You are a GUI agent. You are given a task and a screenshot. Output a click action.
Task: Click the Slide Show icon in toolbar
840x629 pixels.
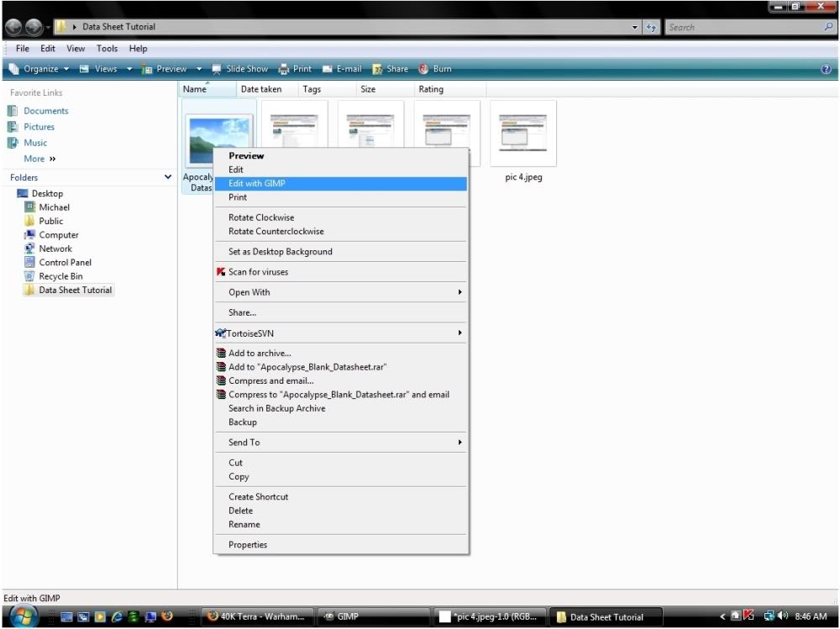217,69
